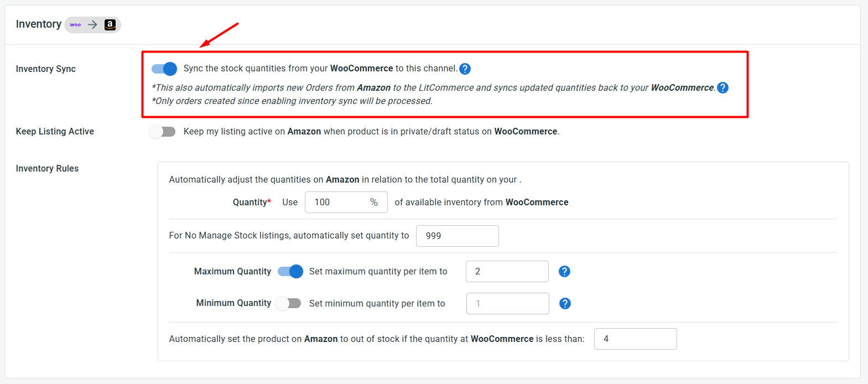Select the maximum quantity per item field
Viewport: 868px width, 384px height.
[x=507, y=272]
